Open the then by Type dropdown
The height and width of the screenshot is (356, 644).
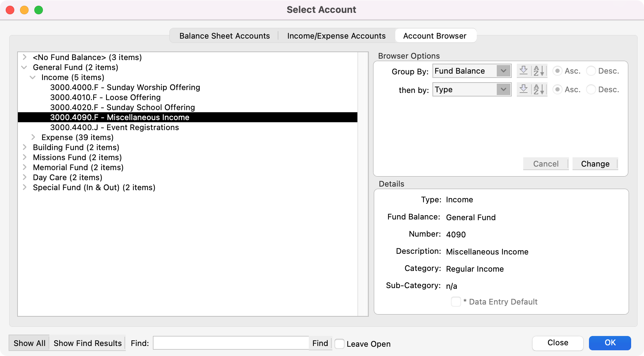[472, 89]
